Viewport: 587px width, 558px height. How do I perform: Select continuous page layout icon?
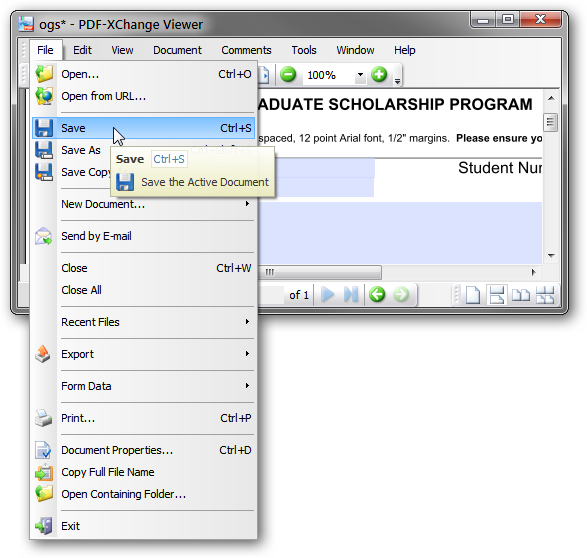[x=497, y=295]
